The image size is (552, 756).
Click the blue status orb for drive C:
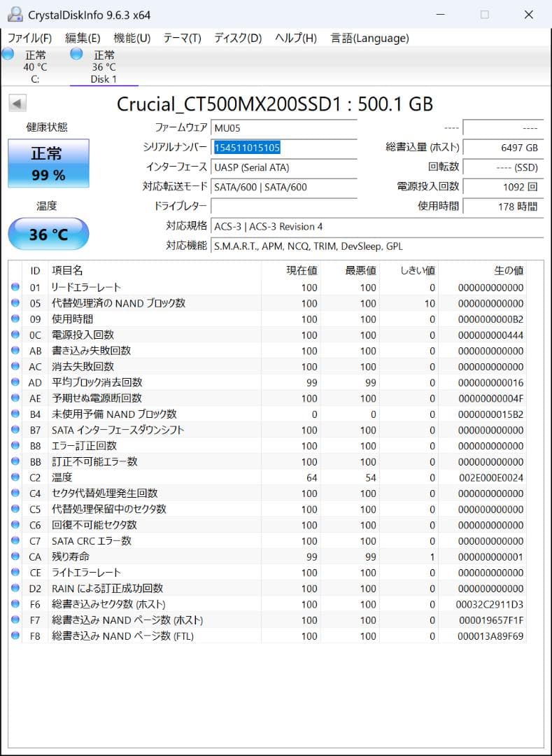pyautogui.click(x=8, y=54)
